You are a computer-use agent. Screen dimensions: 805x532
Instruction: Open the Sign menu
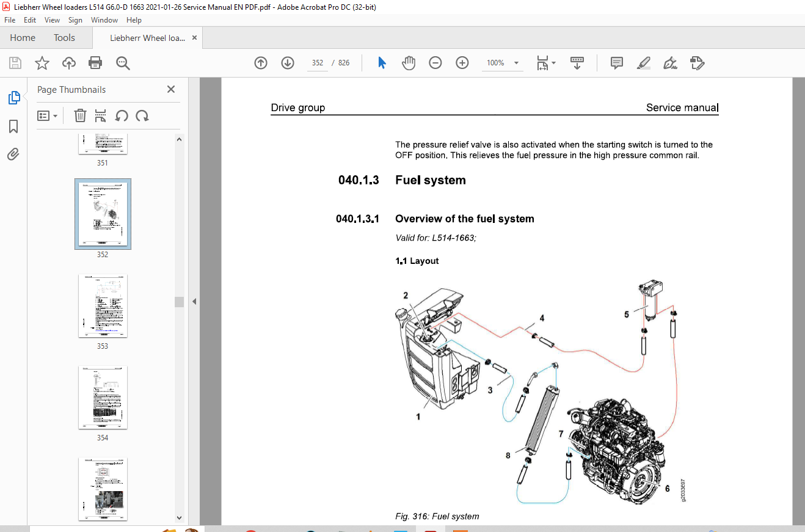tap(75, 20)
